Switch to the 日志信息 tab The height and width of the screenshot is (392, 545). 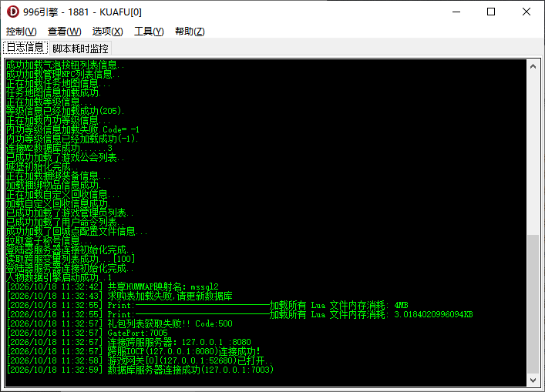click(25, 48)
